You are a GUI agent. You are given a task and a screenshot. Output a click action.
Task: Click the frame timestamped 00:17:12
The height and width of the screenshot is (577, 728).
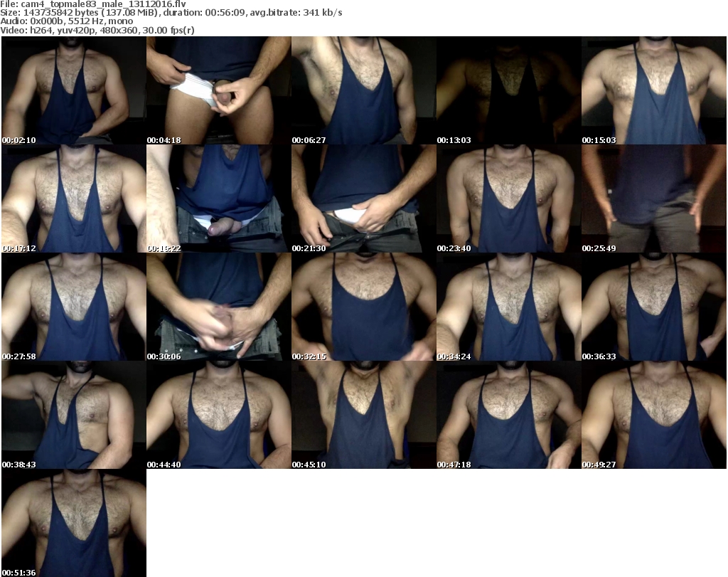[74, 199]
